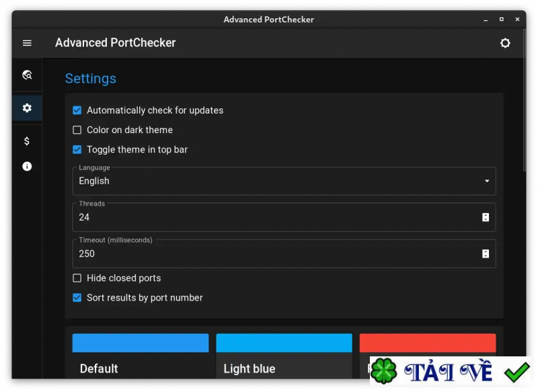Enable Color on dark theme

tap(77, 130)
